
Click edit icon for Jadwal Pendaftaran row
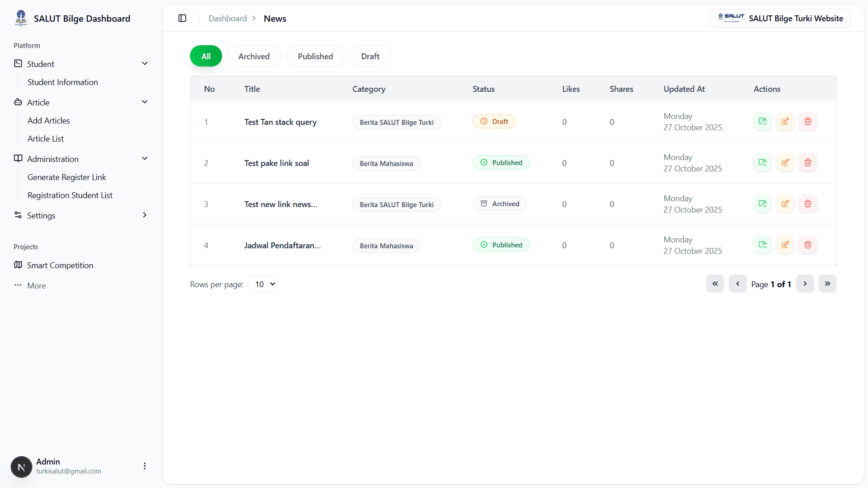click(x=785, y=245)
